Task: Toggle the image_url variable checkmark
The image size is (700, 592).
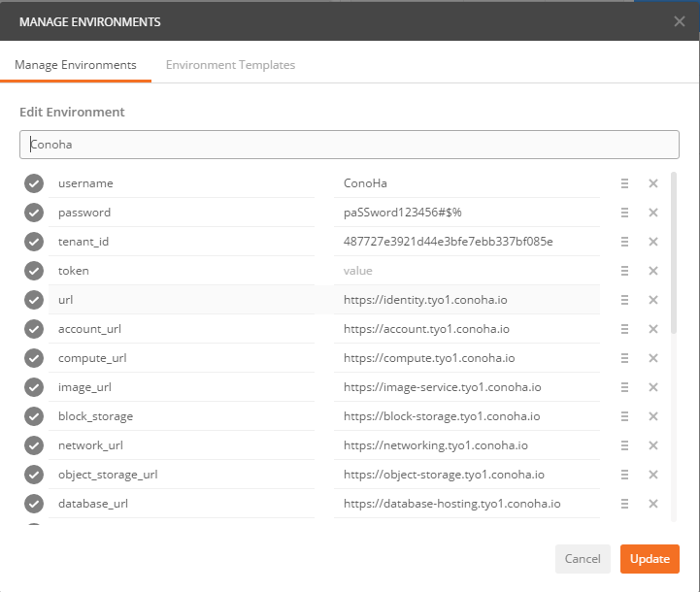Action: pos(34,387)
